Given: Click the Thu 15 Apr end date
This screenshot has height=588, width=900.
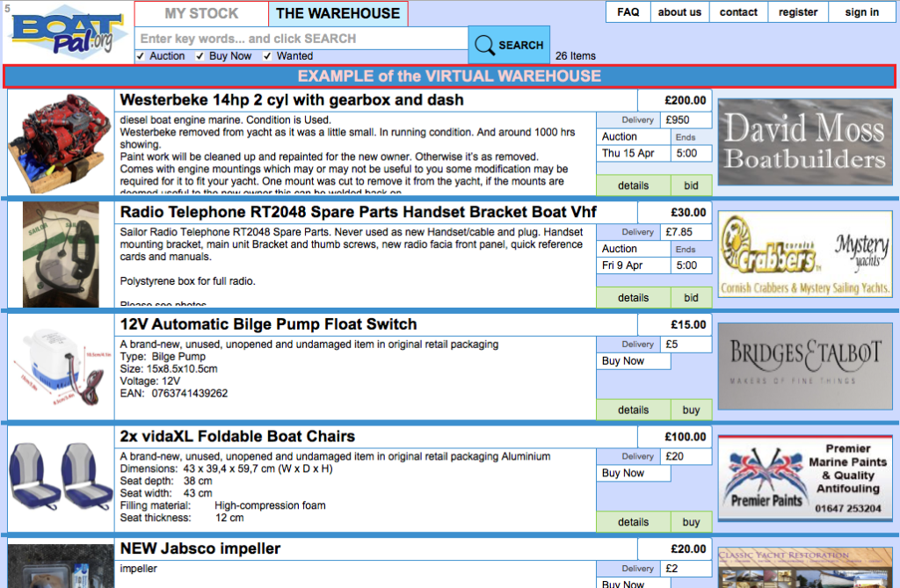Looking at the screenshot, I should (x=628, y=153).
